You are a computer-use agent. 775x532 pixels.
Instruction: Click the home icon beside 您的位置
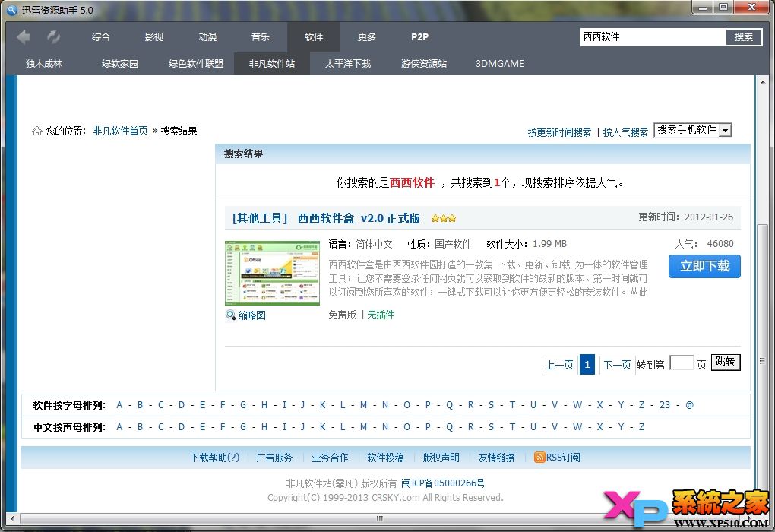click(x=36, y=131)
